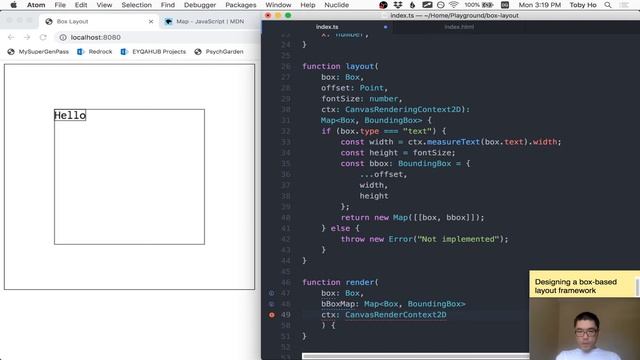This screenshot has width=640, height=360.
Task: Click the "Not implemented" string
Action: tap(458, 239)
